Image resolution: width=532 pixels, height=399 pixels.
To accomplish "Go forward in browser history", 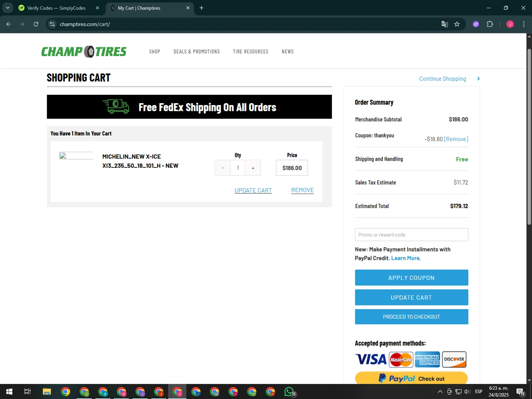I will pyautogui.click(x=22, y=24).
